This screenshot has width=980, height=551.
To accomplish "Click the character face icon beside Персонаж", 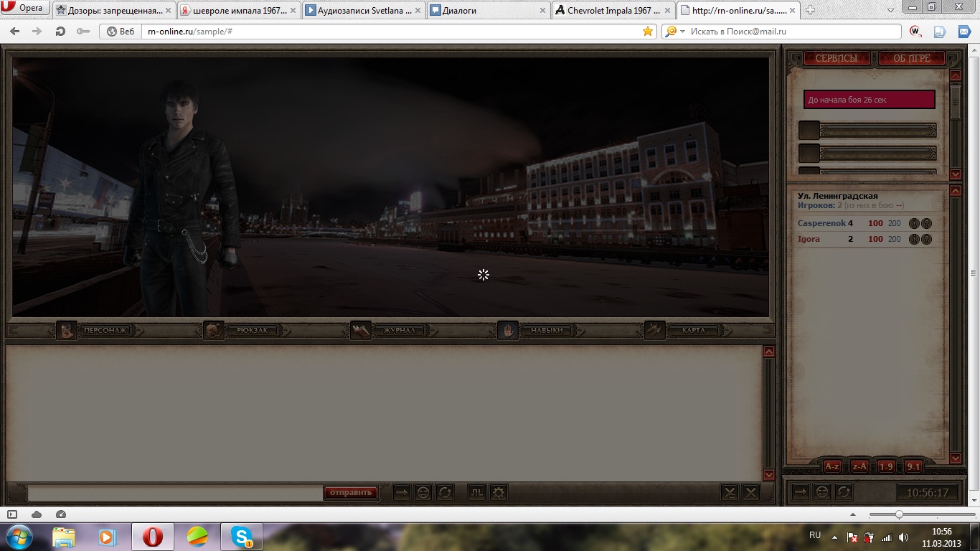I will click(x=67, y=330).
